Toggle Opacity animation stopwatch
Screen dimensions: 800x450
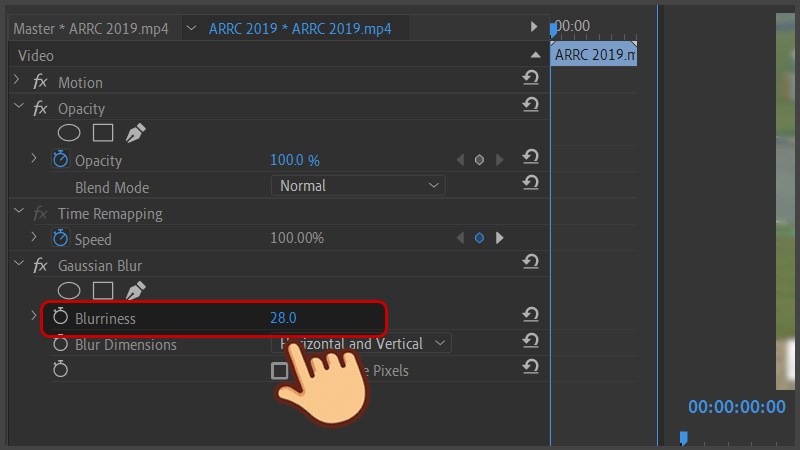pos(60,159)
